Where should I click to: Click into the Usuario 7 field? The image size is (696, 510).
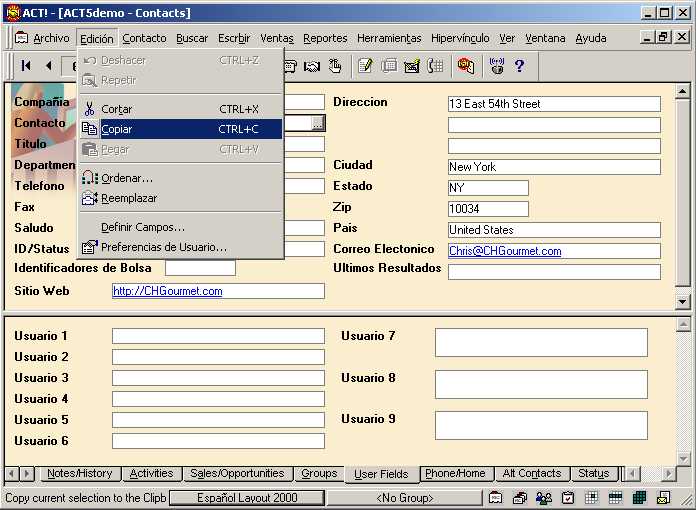tap(541, 342)
